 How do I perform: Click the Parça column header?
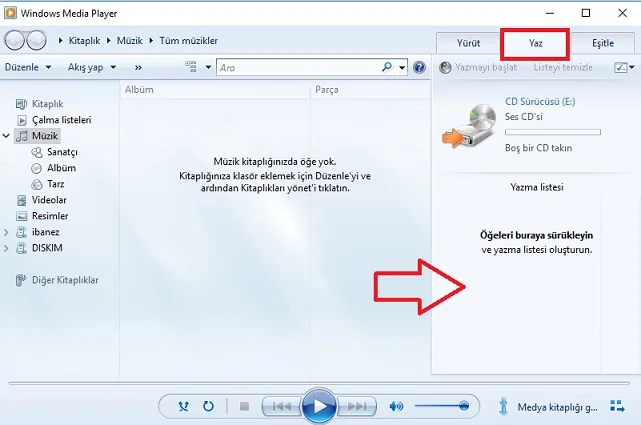370,89
